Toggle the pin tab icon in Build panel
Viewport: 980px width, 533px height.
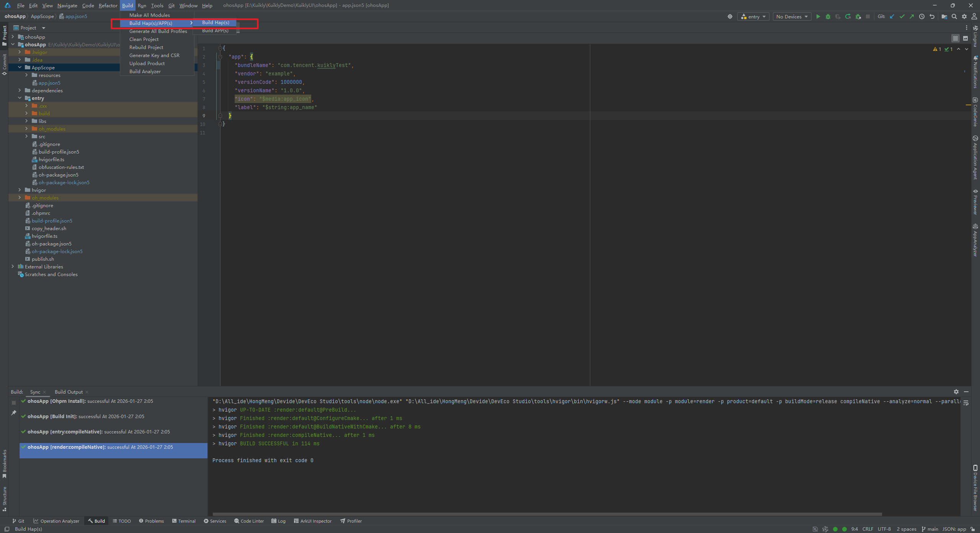[14, 412]
